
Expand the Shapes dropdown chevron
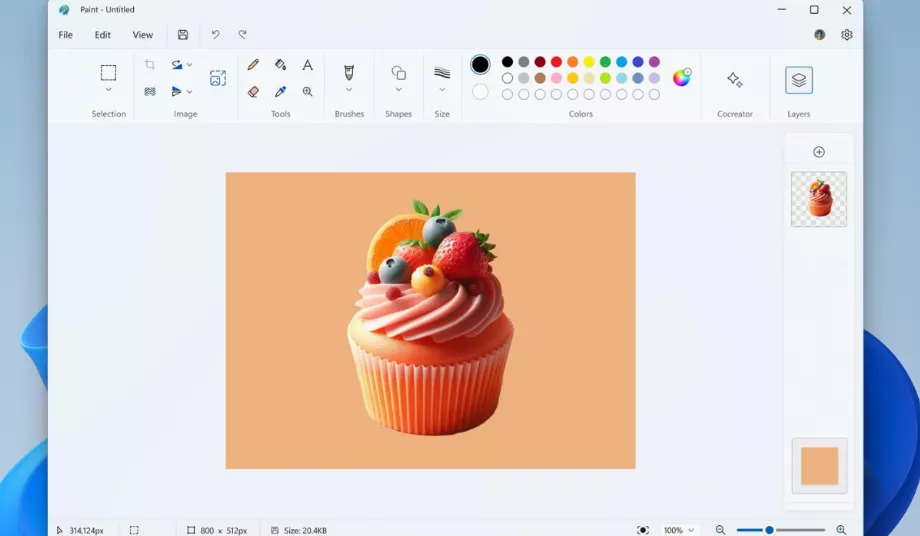point(398,90)
